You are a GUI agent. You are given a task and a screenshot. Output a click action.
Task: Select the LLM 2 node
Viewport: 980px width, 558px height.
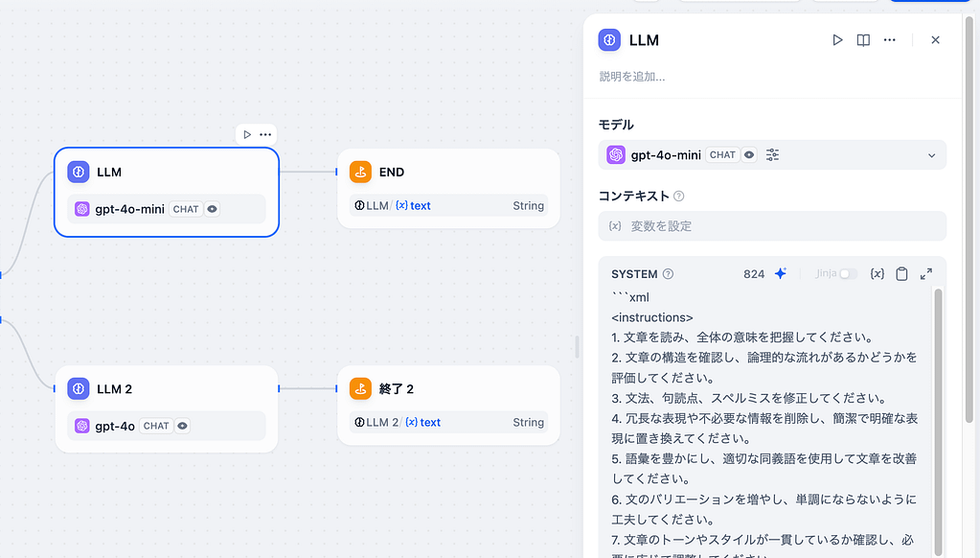coord(166,389)
